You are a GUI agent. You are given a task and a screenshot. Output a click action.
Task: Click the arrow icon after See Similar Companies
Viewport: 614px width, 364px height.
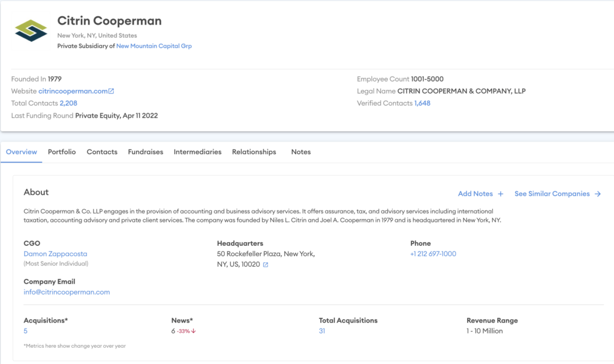[598, 194]
